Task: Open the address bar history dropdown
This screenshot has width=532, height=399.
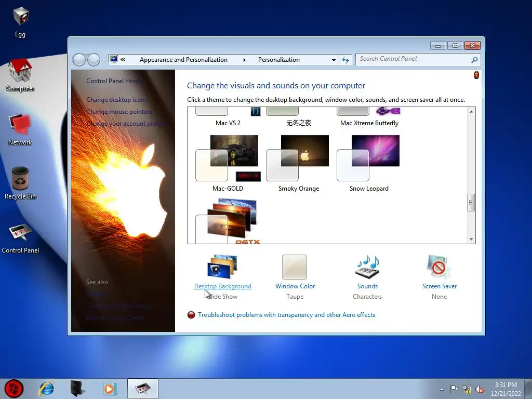Action: click(x=334, y=60)
